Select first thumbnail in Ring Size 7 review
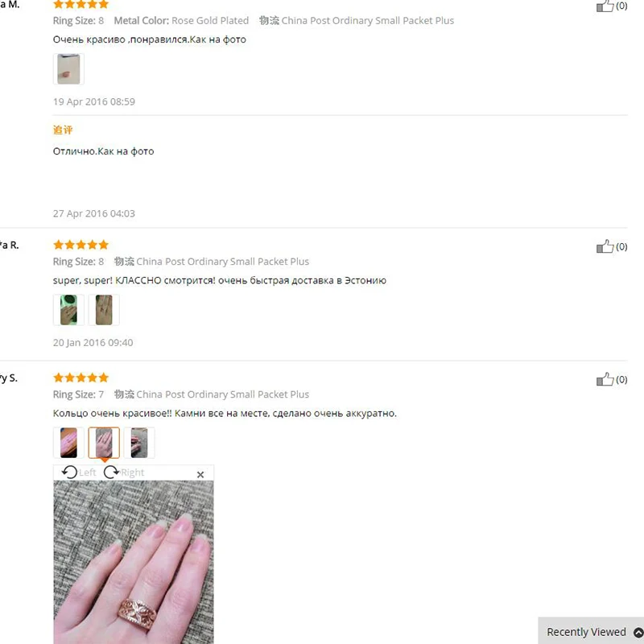 [x=68, y=443]
